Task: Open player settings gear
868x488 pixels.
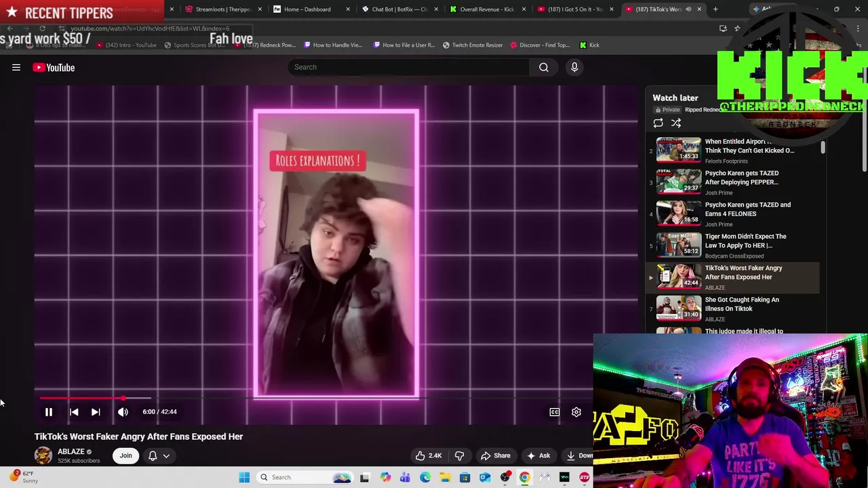Action: (x=576, y=411)
